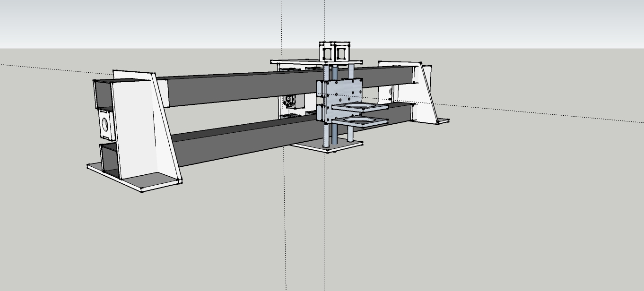Select the lower long gray rail beam
Image resolution: width=644 pixels, height=291 pixels.
(246, 140)
